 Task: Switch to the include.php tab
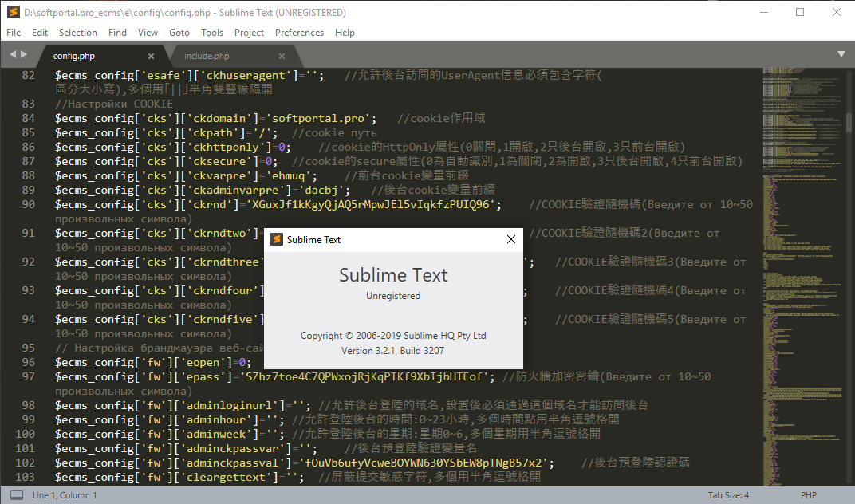pyautogui.click(x=207, y=56)
